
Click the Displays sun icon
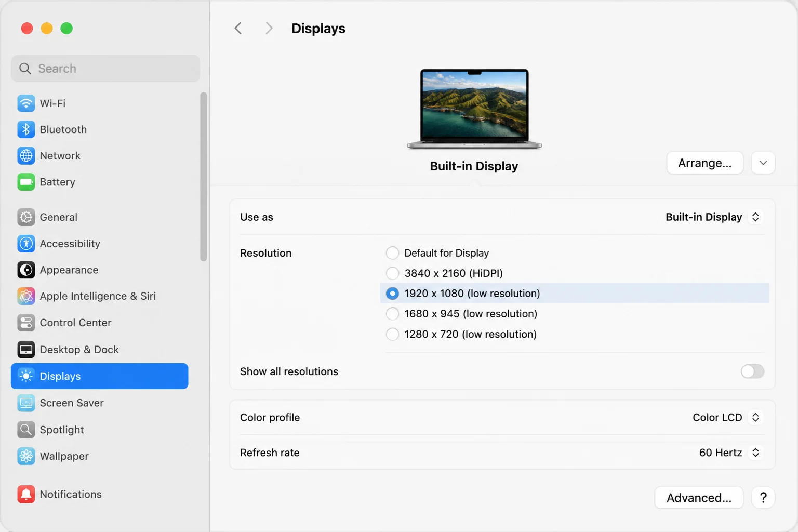click(x=26, y=376)
